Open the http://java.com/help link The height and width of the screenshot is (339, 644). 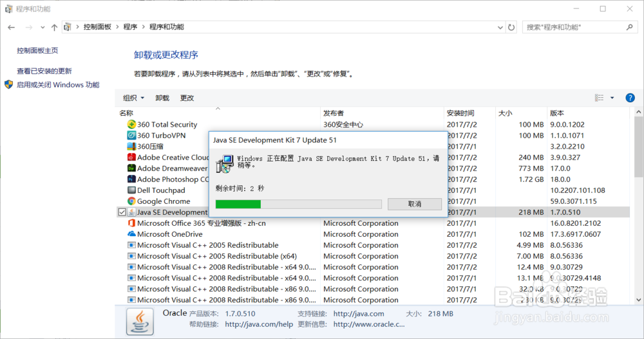point(259,324)
